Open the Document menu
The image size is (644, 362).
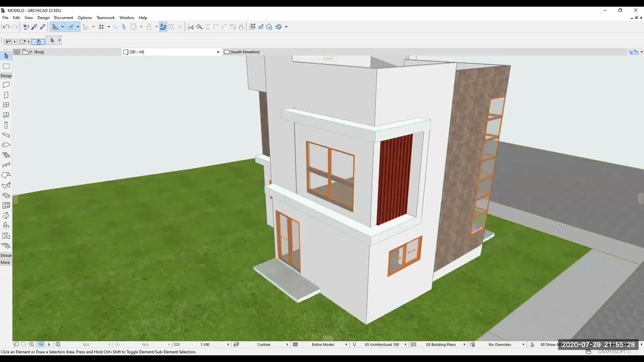coord(63,18)
